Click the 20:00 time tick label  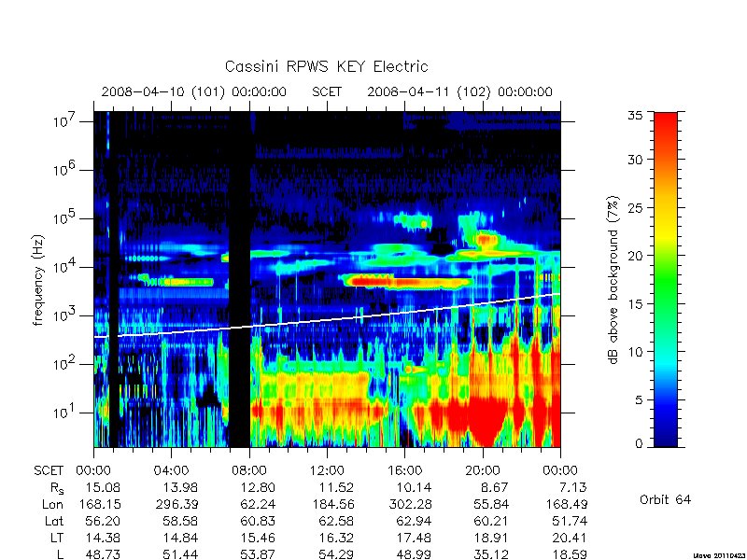click(x=483, y=470)
